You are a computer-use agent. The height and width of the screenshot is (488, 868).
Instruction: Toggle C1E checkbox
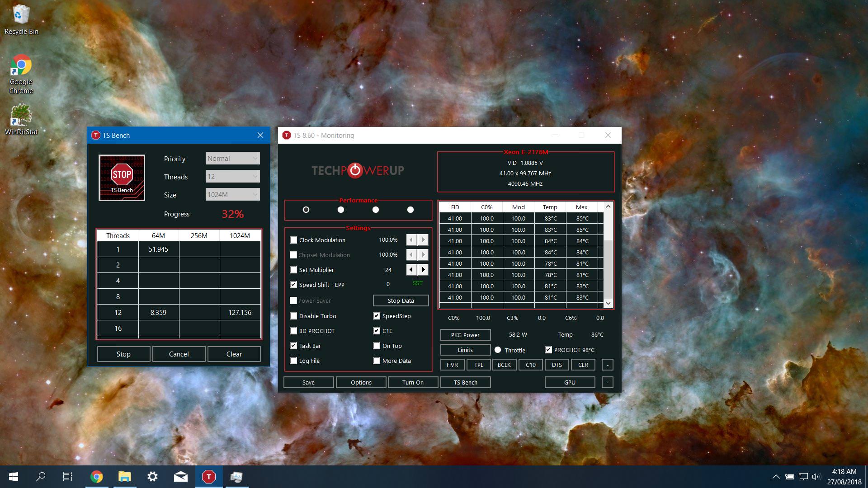377,331
